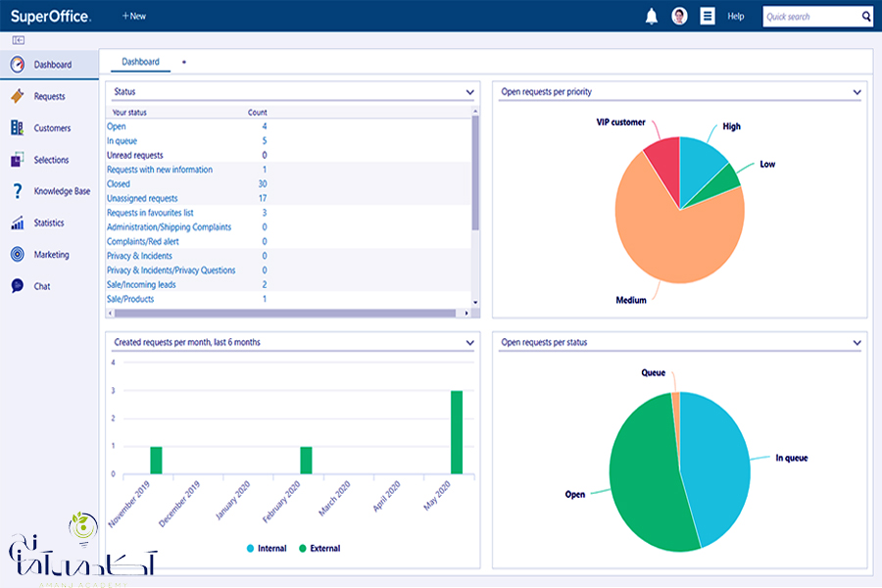Open 'Privacy & Incidents' link
The width and height of the screenshot is (882, 588).
(139, 256)
